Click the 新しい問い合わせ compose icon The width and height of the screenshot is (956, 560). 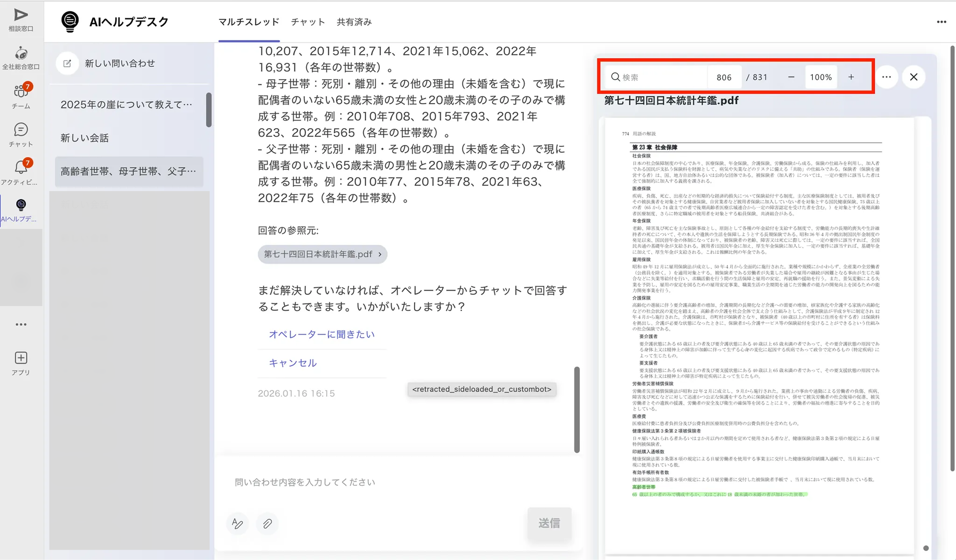coord(67,63)
